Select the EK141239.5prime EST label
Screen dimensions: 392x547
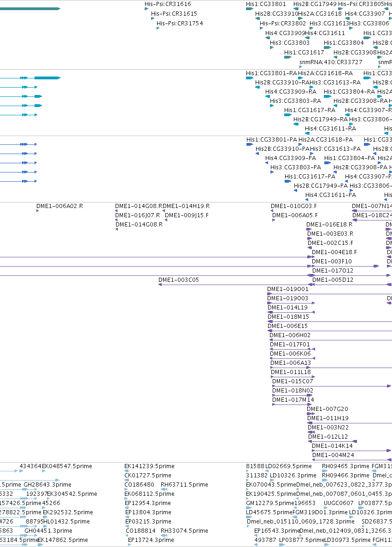[150, 466]
